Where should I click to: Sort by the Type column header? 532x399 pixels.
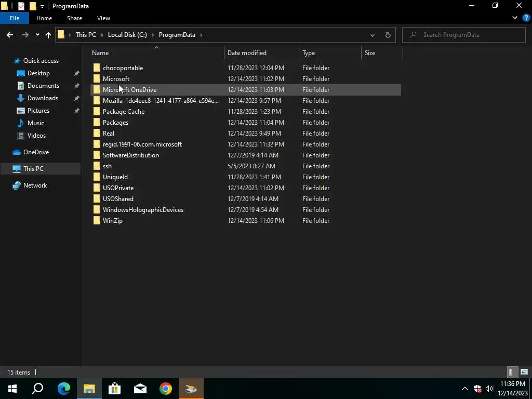tap(330, 53)
